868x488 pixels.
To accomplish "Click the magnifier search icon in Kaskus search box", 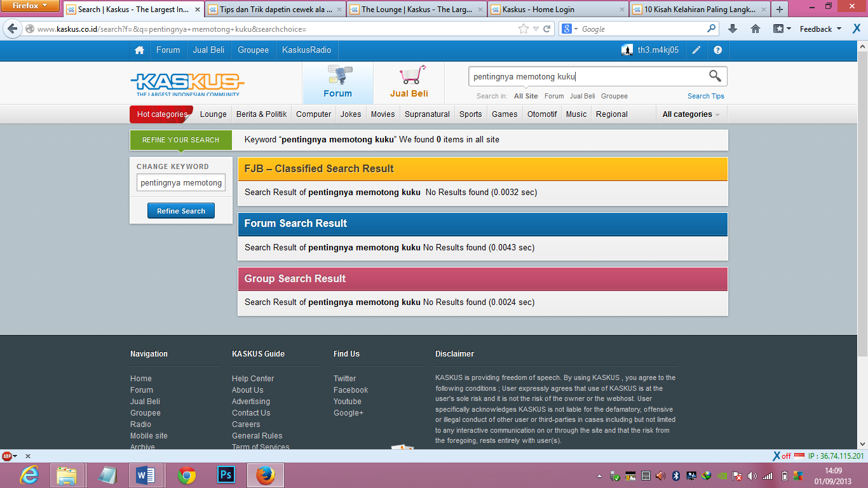I will 715,76.
